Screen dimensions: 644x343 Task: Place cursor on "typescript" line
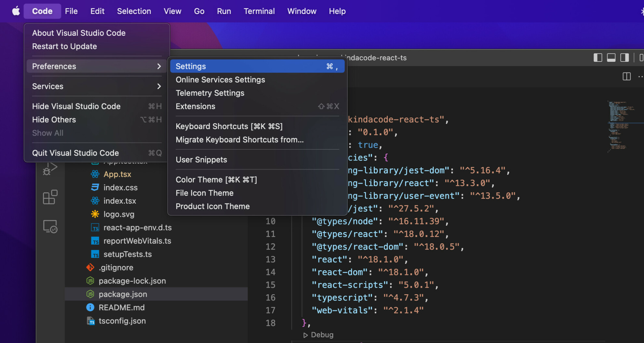pos(369,297)
